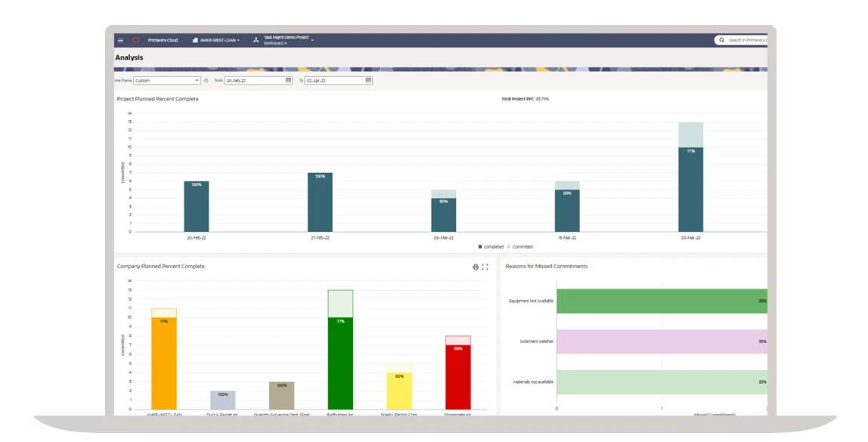Expand the AMER-WEST-LEAN workspace dropdown
Screen dimensions: 868x442
(216, 40)
